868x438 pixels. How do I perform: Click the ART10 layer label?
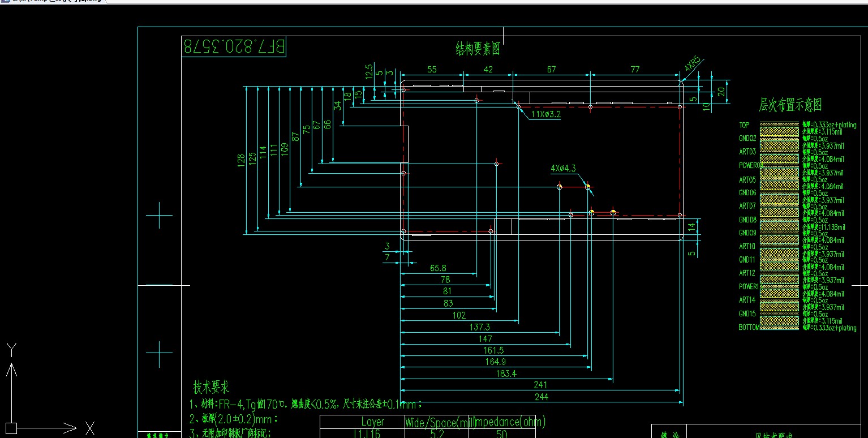pos(747,246)
